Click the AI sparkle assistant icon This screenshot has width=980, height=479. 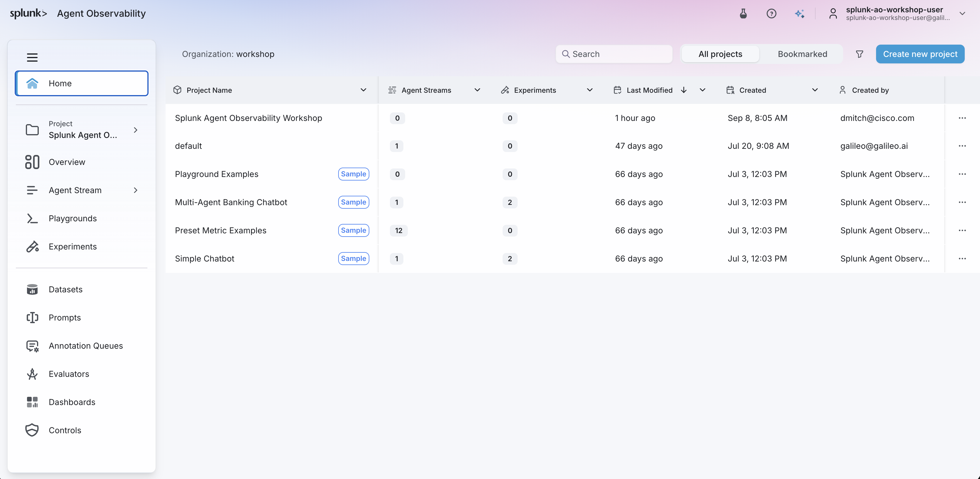(x=800, y=14)
